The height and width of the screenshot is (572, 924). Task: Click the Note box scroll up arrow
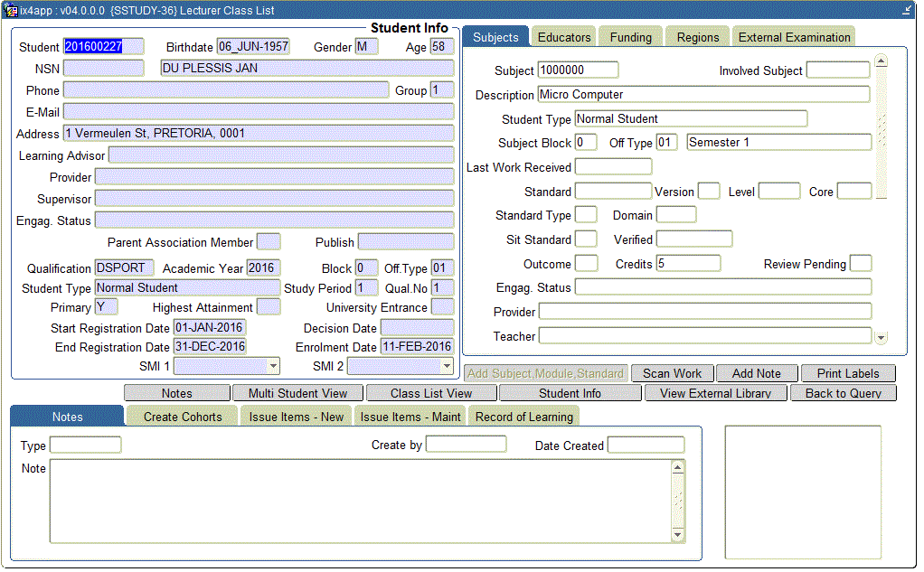(x=678, y=467)
